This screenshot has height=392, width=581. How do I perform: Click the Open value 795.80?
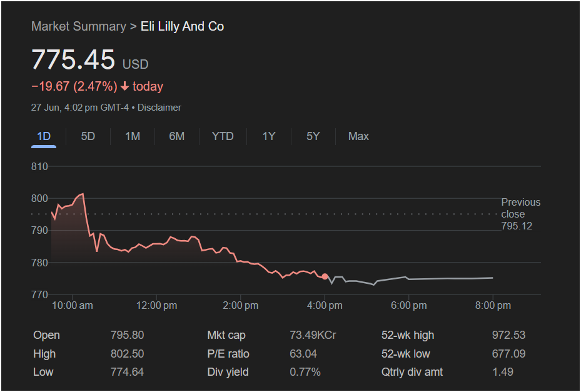pos(127,335)
